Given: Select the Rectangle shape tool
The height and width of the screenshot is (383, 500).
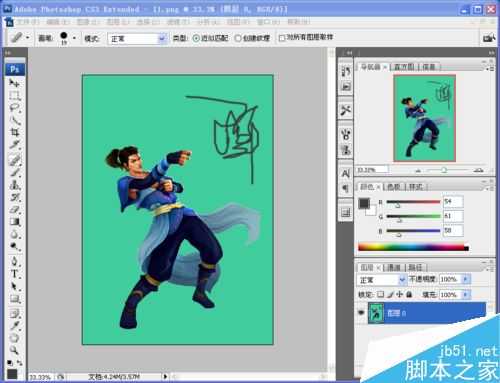Looking at the screenshot, I should coord(14,298).
